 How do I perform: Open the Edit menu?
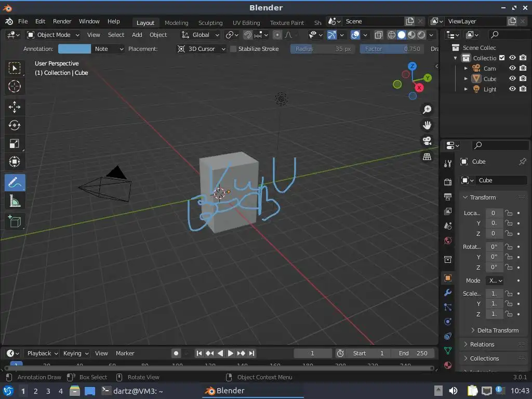40,21
